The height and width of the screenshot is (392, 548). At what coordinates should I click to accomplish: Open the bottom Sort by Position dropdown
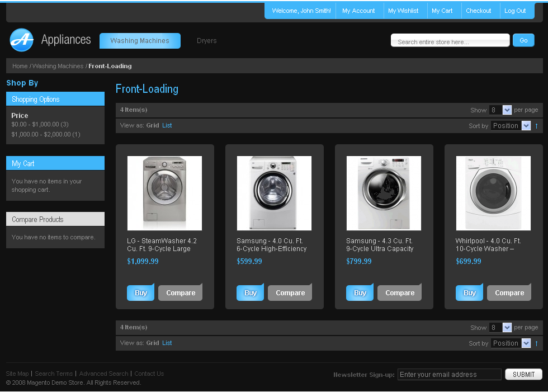click(x=511, y=343)
